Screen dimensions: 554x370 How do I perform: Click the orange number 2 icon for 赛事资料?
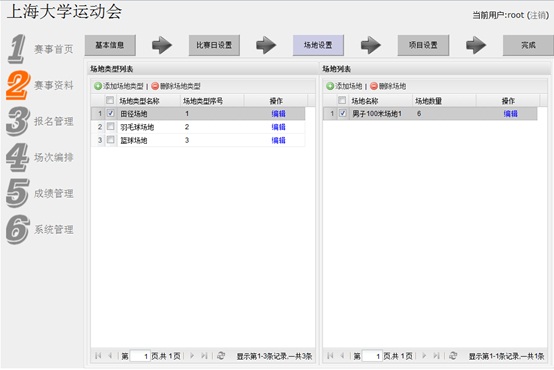coord(18,85)
